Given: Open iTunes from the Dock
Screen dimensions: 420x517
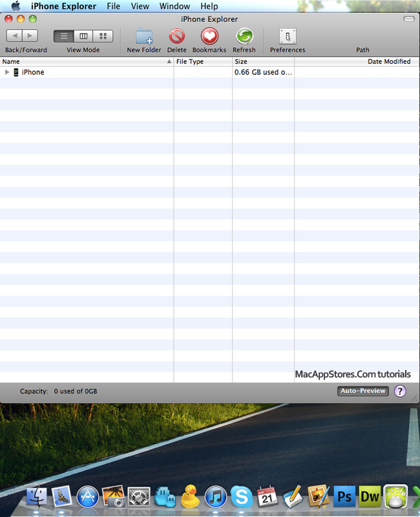Looking at the screenshot, I should [x=216, y=496].
